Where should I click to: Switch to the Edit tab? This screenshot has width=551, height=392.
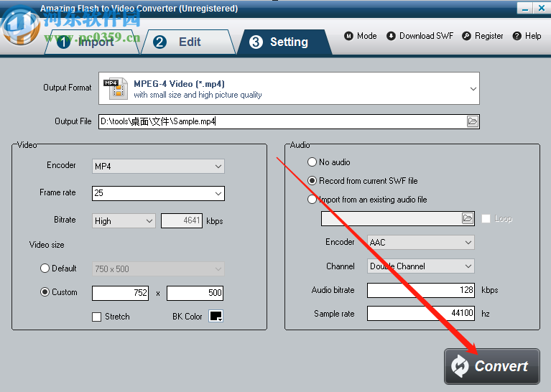click(188, 42)
